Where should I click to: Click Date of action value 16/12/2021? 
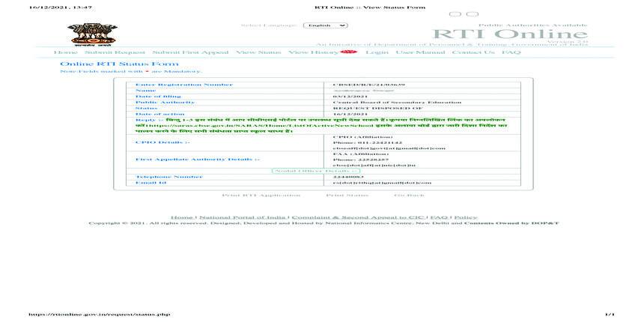click(x=350, y=114)
